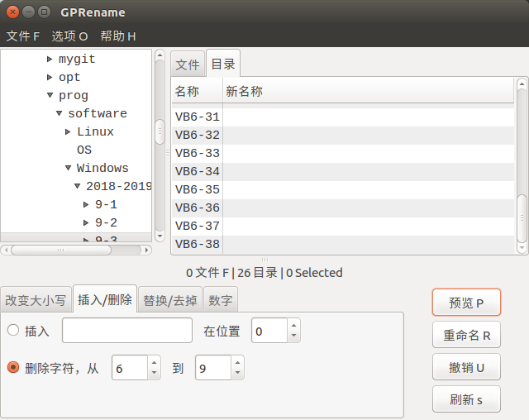Expand the Linux folder arrow
Screen dimensions: 529x420
coord(68,131)
